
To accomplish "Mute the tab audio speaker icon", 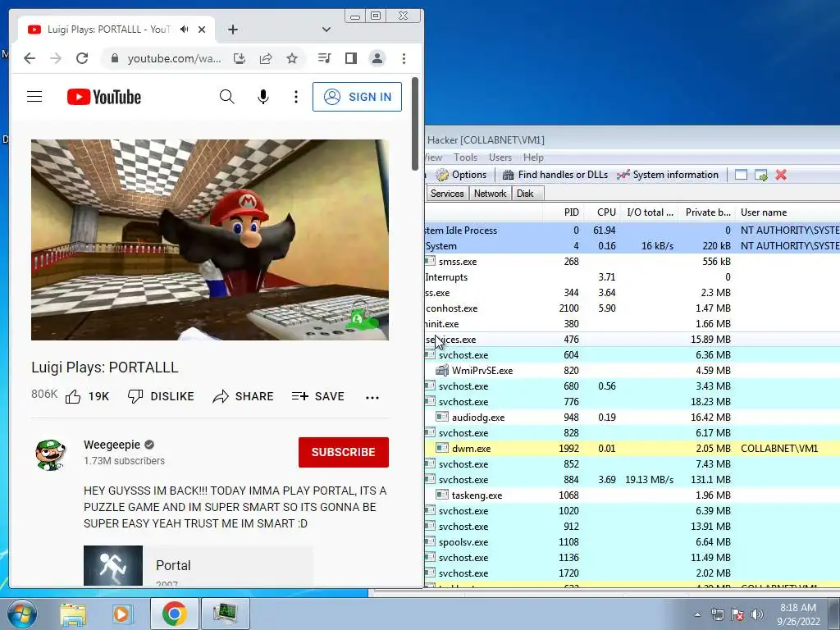I will (185, 30).
